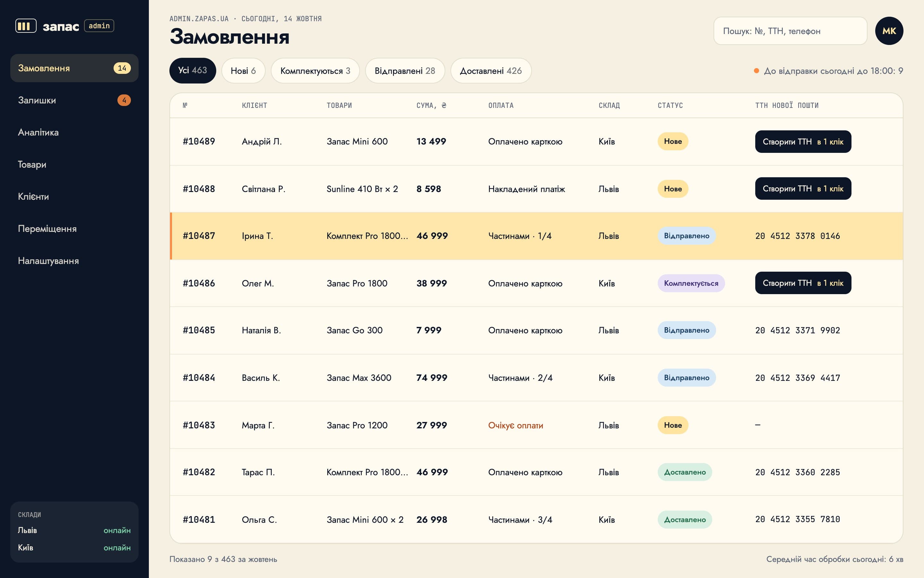The image size is (924, 578).
Task: Click the Сума, ₴ column header
Action: tap(431, 105)
